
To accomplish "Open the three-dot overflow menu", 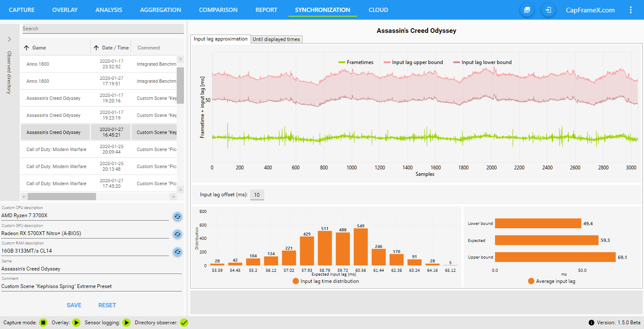I will (631, 10).
